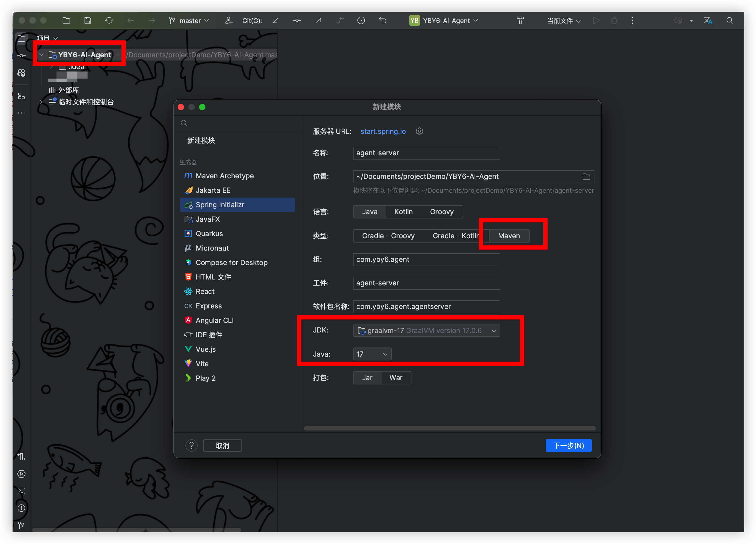The height and width of the screenshot is (544, 756).
Task: Choose Maven build type
Action: (x=509, y=236)
